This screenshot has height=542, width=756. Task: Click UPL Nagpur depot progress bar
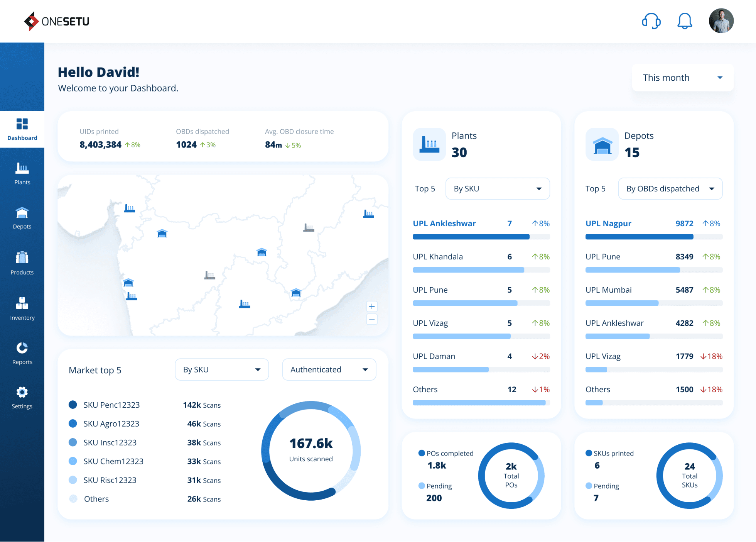click(654, 237)
